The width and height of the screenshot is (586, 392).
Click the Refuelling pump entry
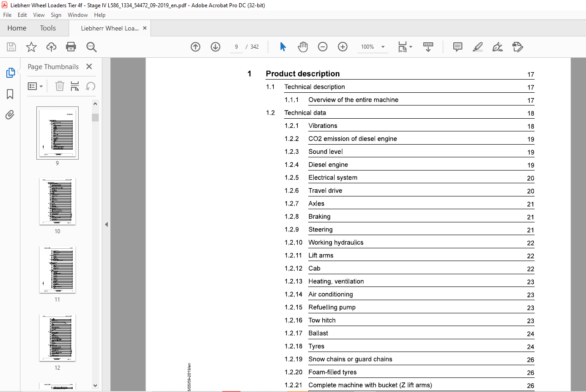point(332,307)
